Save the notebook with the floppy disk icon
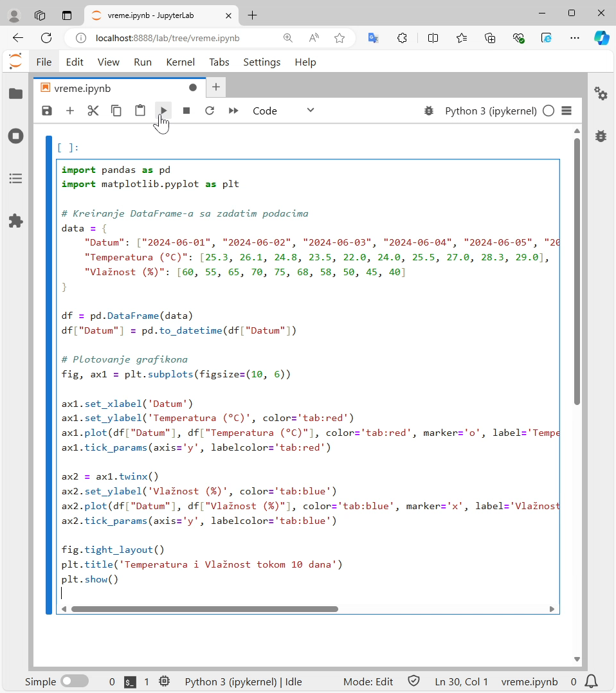 coord(47,111)
